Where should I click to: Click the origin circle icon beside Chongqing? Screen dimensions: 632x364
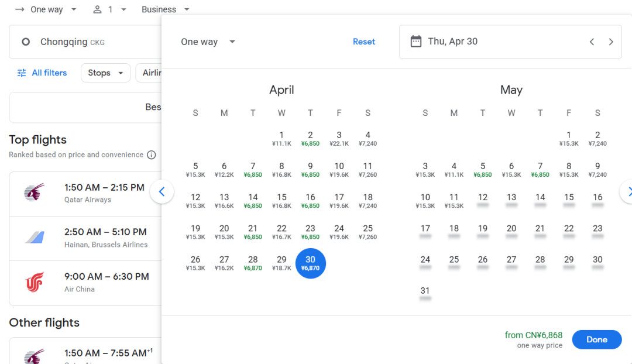point(26,42)
